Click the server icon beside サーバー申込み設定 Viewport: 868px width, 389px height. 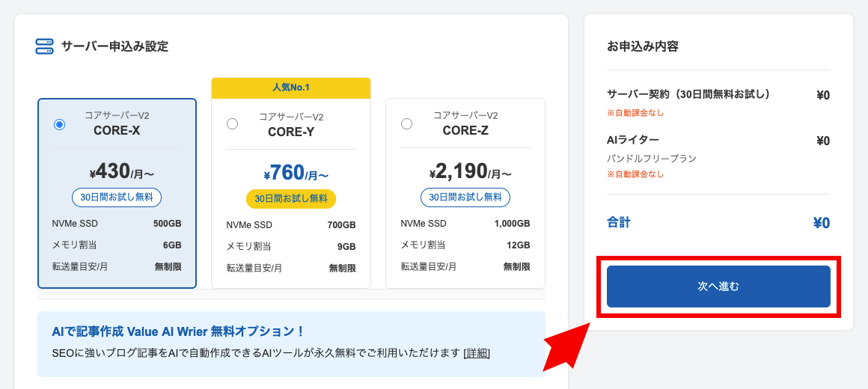tap(44, 46)
